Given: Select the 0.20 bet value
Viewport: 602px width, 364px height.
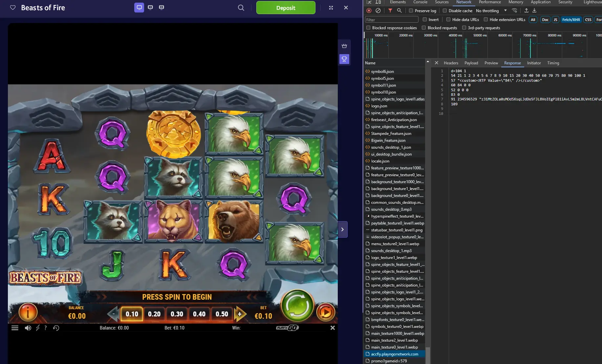Looking at the screenshot, I should (x=154, y=314).
